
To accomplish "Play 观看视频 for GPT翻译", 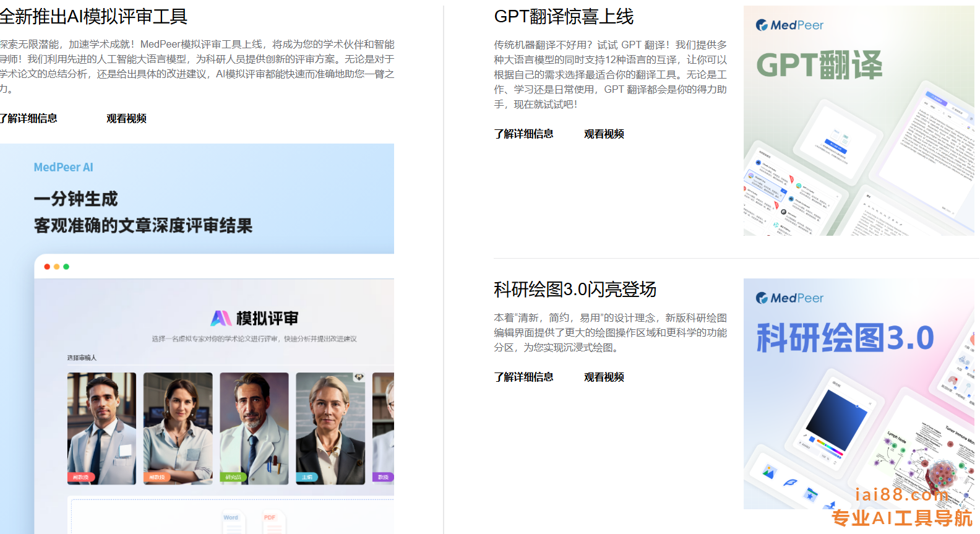I will pos(604,134).
